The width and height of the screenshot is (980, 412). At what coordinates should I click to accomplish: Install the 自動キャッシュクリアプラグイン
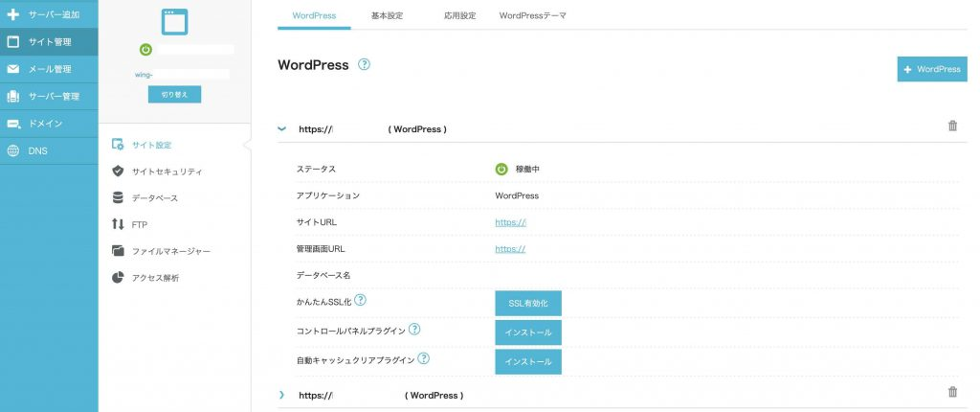click(528, 362)
